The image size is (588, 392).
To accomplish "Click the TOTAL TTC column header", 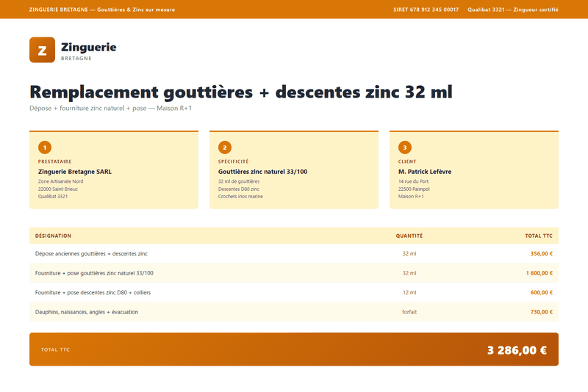I will click(539, 236).
